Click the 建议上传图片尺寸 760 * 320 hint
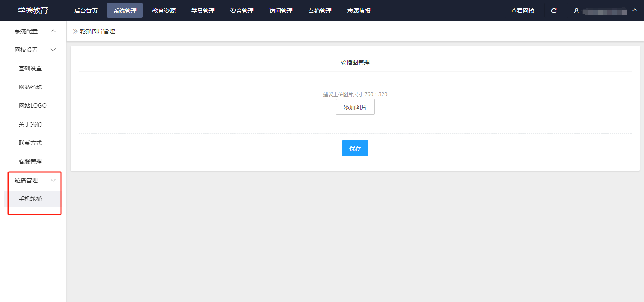 click(355, 94)
